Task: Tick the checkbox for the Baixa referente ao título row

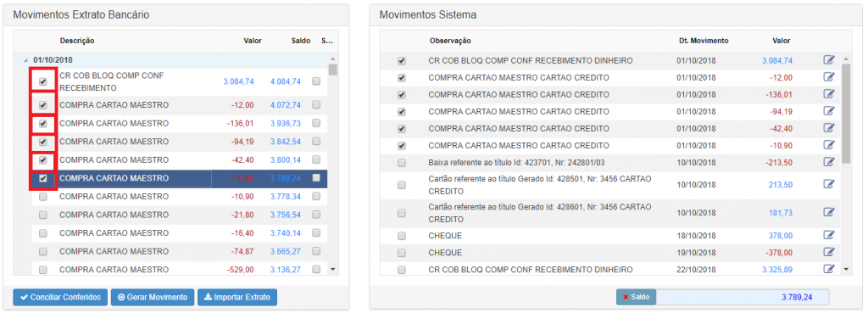Action: pyautogui.click(x=401, y=162)
